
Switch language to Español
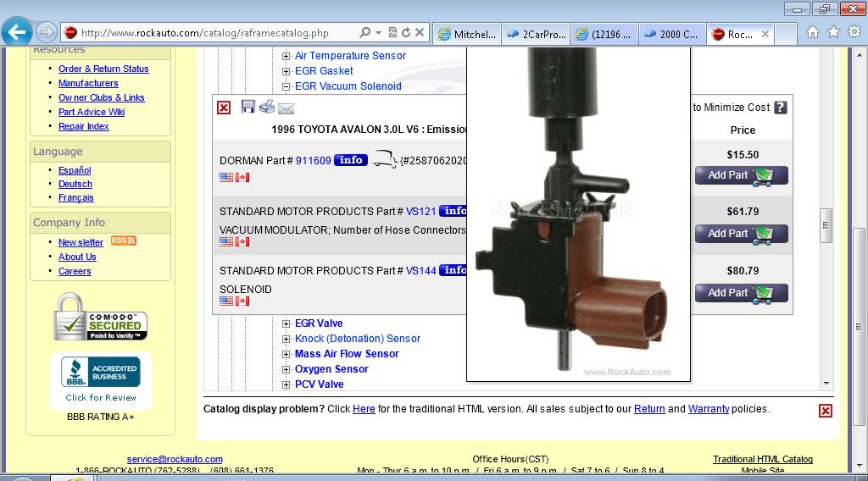pos(75,170)
